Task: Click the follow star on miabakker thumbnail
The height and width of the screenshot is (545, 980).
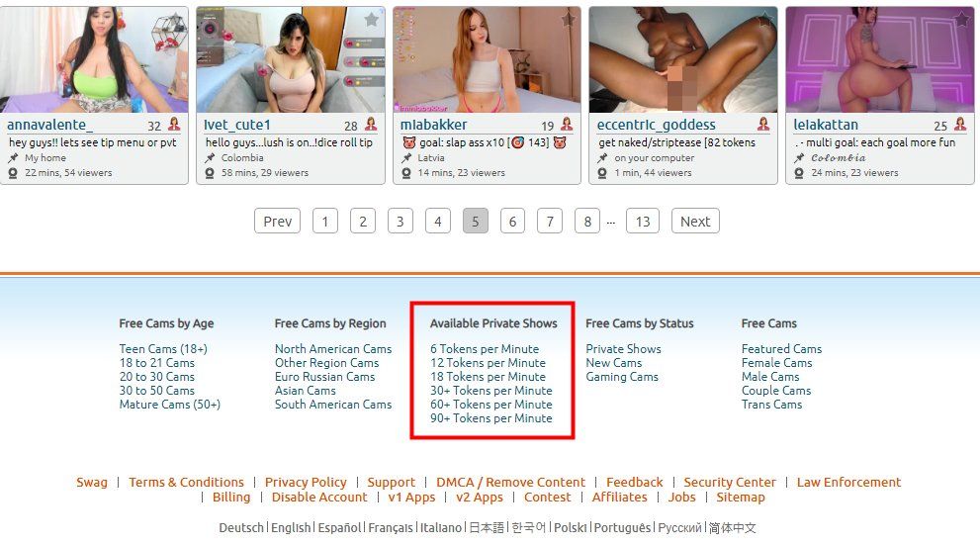Action: click(x=569, y=20)
